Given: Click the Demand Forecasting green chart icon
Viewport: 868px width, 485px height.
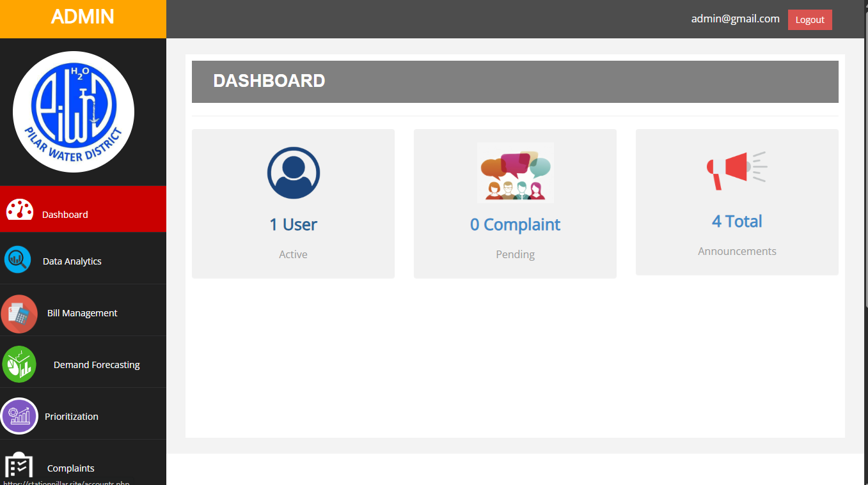Looking at the screenshot, I should click(x=19, y=364).
